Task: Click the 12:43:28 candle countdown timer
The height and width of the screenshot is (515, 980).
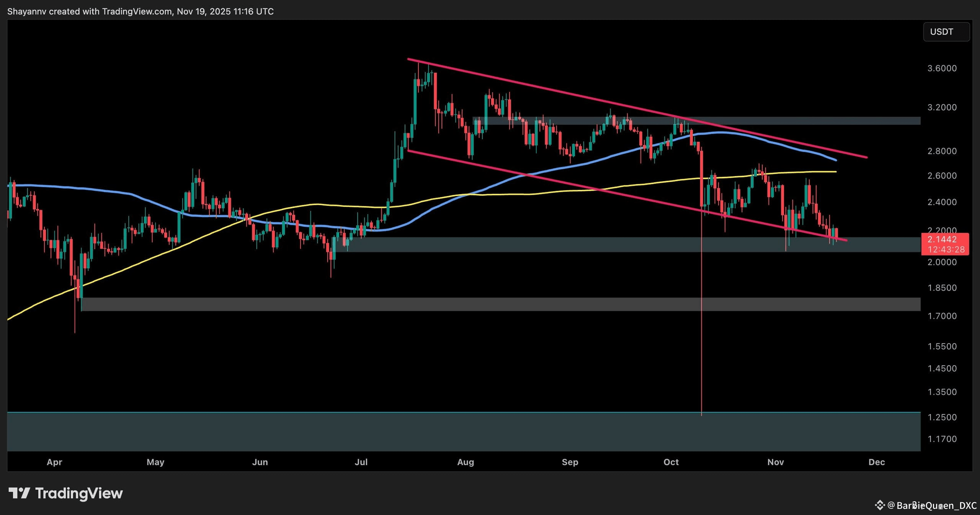Action: [x=946, y=250]
